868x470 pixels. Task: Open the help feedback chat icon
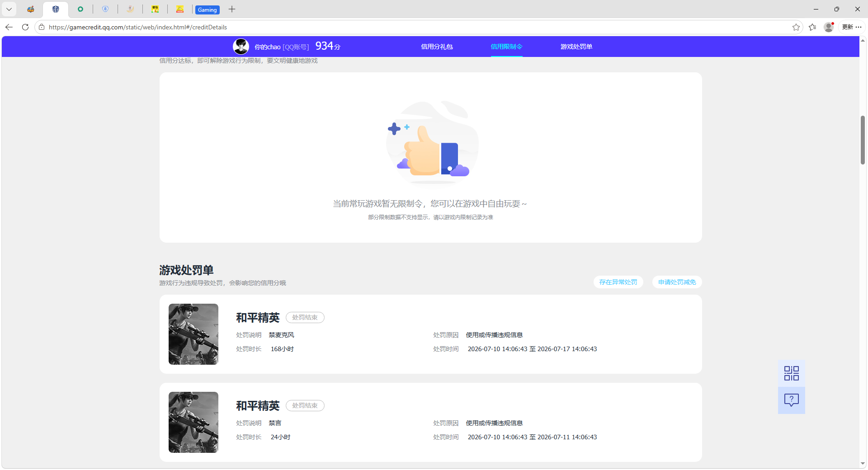(791, 400)
